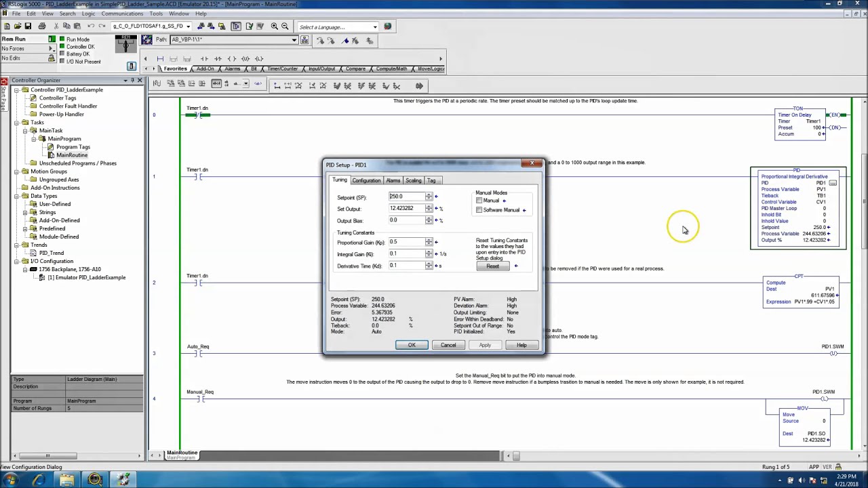This screenshot has height=488, width=868.
Task: Open the No Forces dropdown arrow
Action: point(52,49)
